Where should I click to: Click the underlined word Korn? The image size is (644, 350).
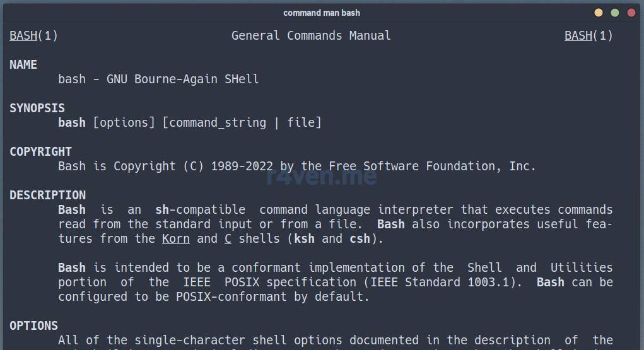pyautogui.click(x=176, y=239)
